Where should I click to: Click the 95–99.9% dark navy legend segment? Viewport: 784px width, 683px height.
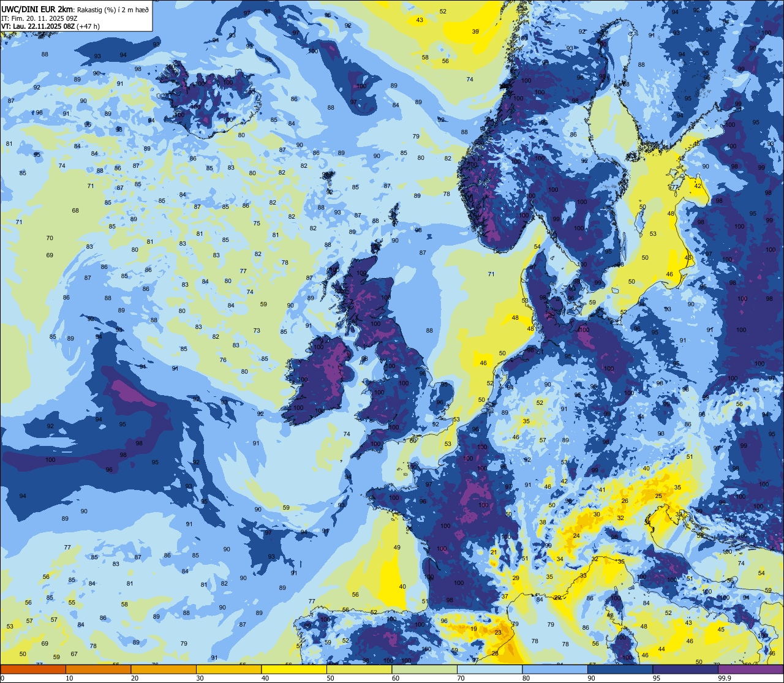(685, 669)
